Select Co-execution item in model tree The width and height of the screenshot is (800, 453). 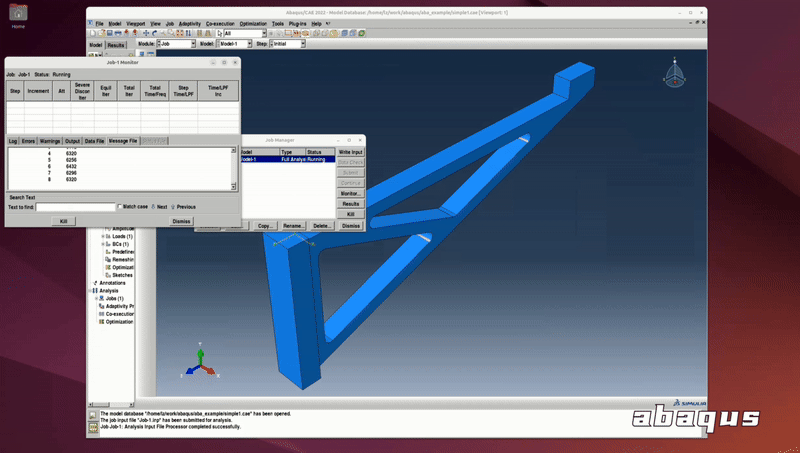119,314
